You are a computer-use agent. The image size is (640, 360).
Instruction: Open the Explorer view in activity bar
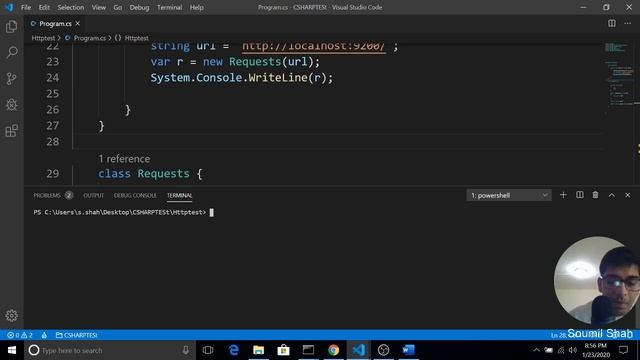11,27
